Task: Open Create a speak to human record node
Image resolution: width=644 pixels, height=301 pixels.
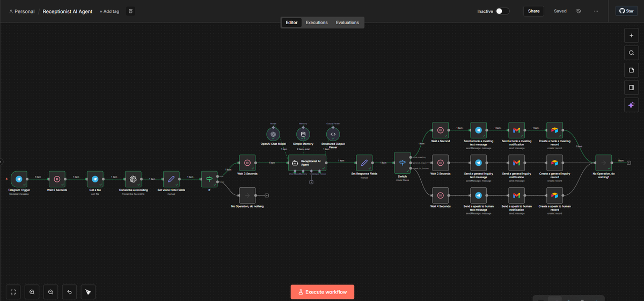Action: point(554,195)
